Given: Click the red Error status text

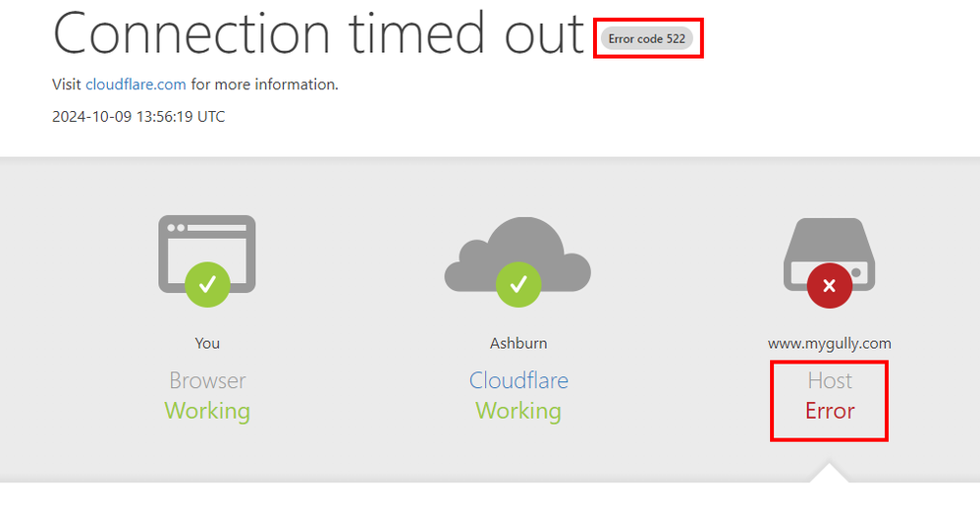Looking at the screenshot, I should [830, 410].
